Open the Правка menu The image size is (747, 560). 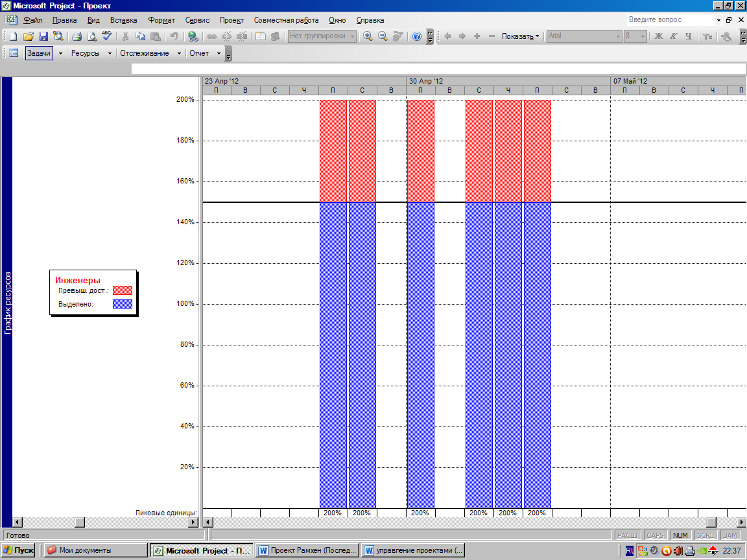click(64, 20)
